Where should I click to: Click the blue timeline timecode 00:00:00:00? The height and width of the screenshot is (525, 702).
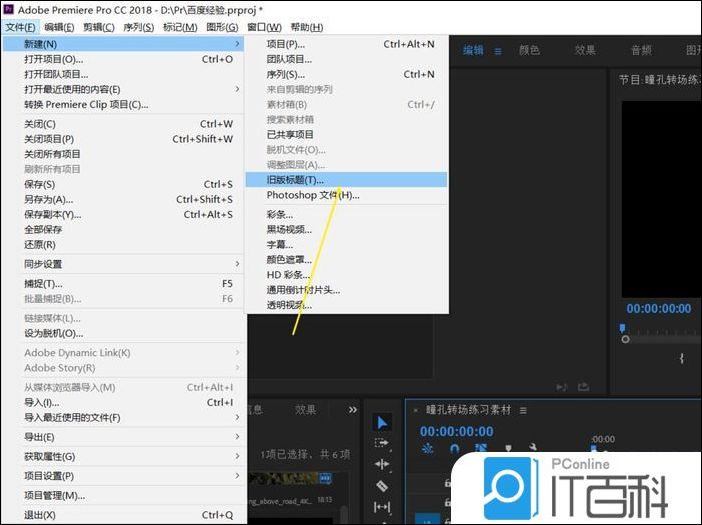(x=456, y=431)
